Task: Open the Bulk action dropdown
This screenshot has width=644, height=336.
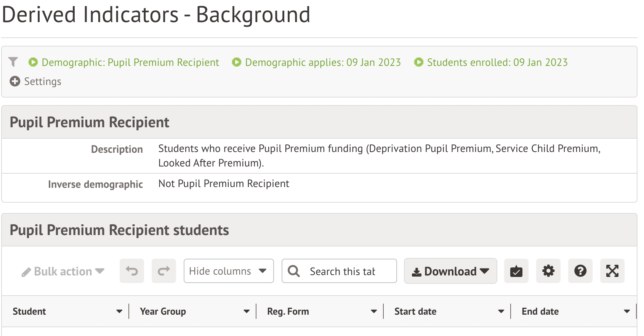Action: point(63,271)
